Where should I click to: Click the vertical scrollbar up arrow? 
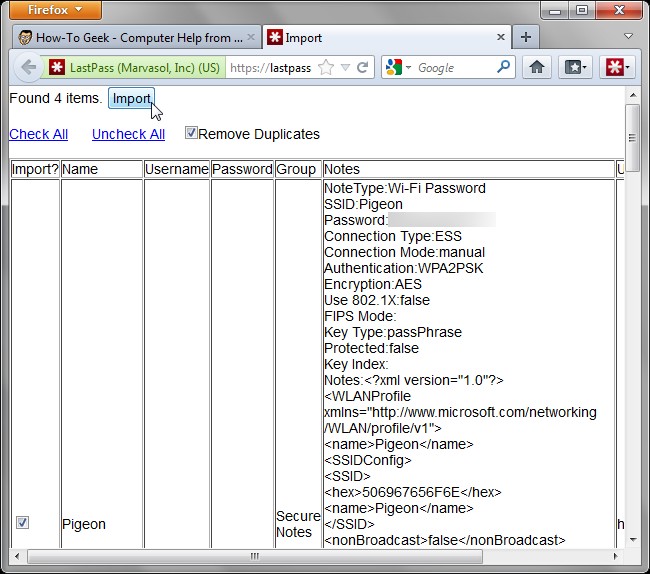(x=633, y=95)
